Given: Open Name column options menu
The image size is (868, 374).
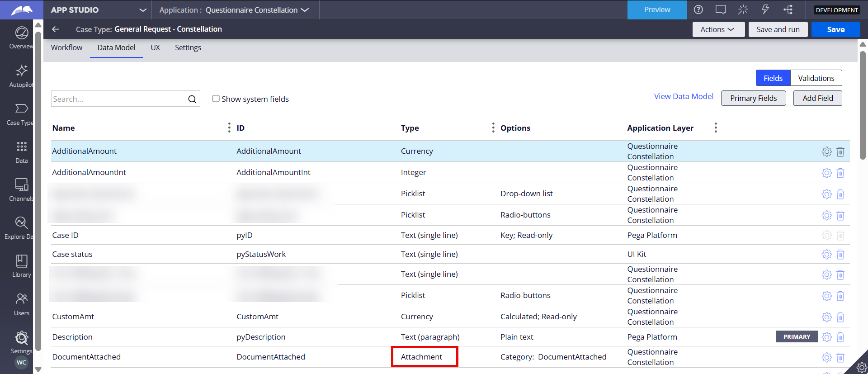Looking at the screenshot, I should [229, 128].
